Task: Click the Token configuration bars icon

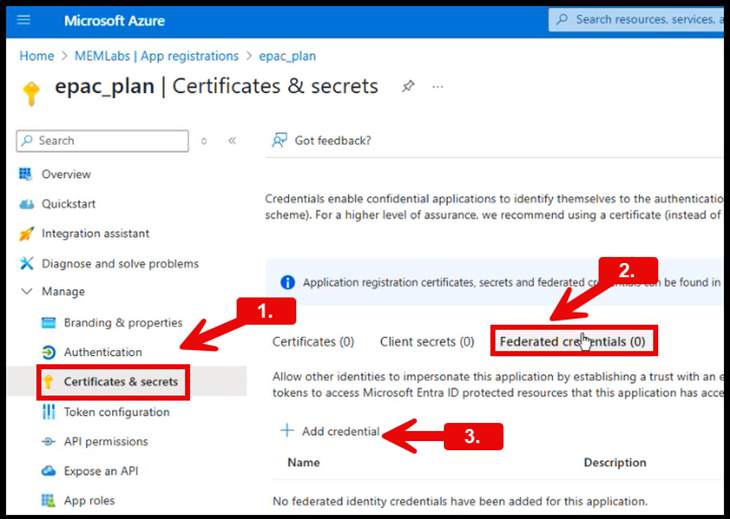Action: click(48, 412)
